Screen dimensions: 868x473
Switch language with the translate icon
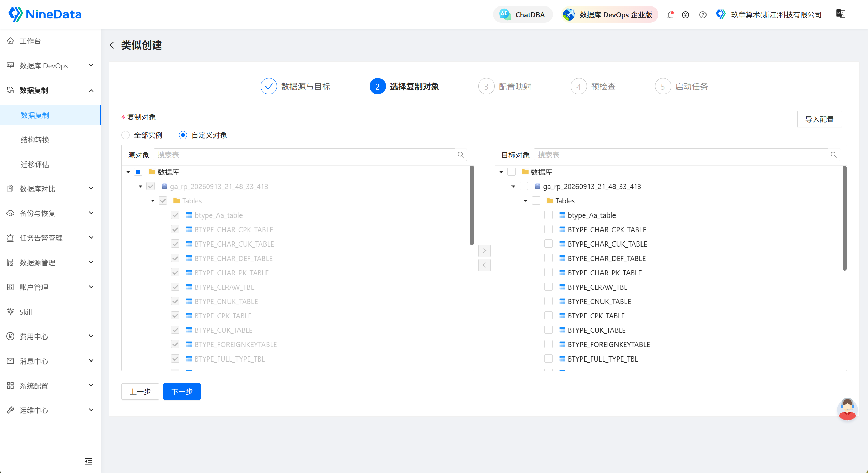(x=841, y=14)
